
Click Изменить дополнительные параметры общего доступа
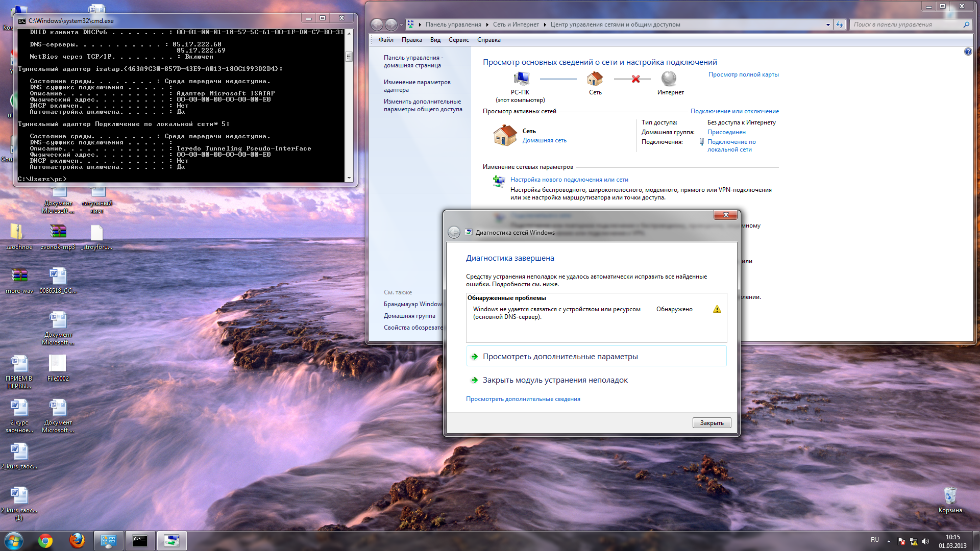coord(423,105)
